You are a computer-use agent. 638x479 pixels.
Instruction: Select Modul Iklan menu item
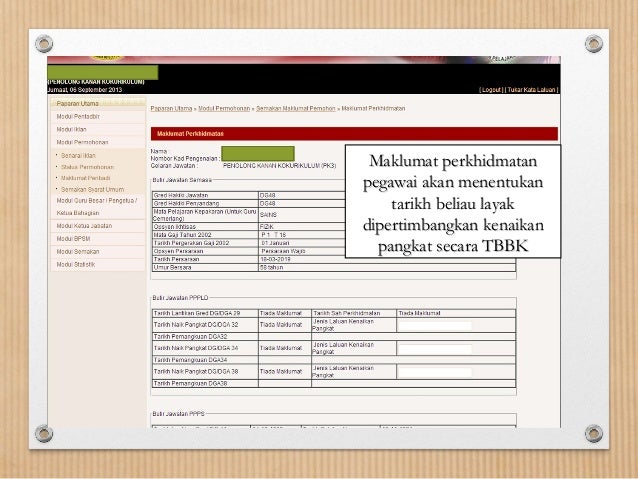pyautogui.click(x=71, y=129)
